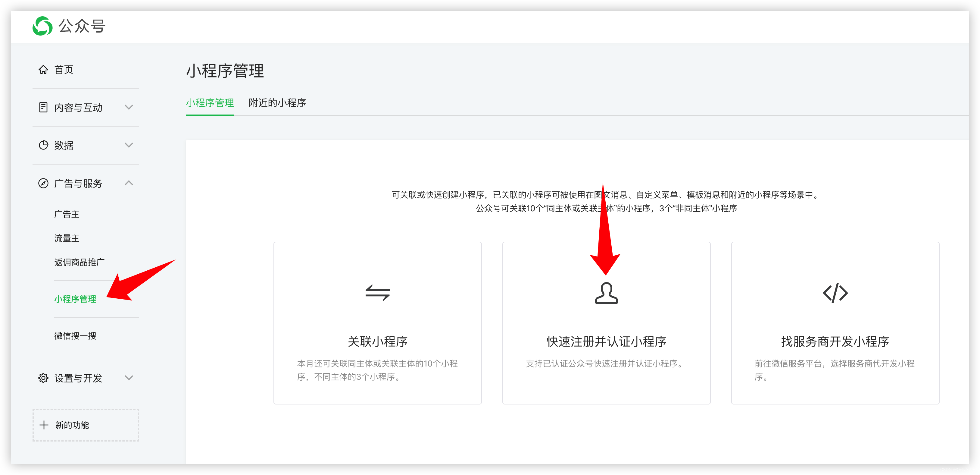
Task: Click the swap arrows icon on 关联小程序 card
Action: pyautogui.click(x=377, y=293)
